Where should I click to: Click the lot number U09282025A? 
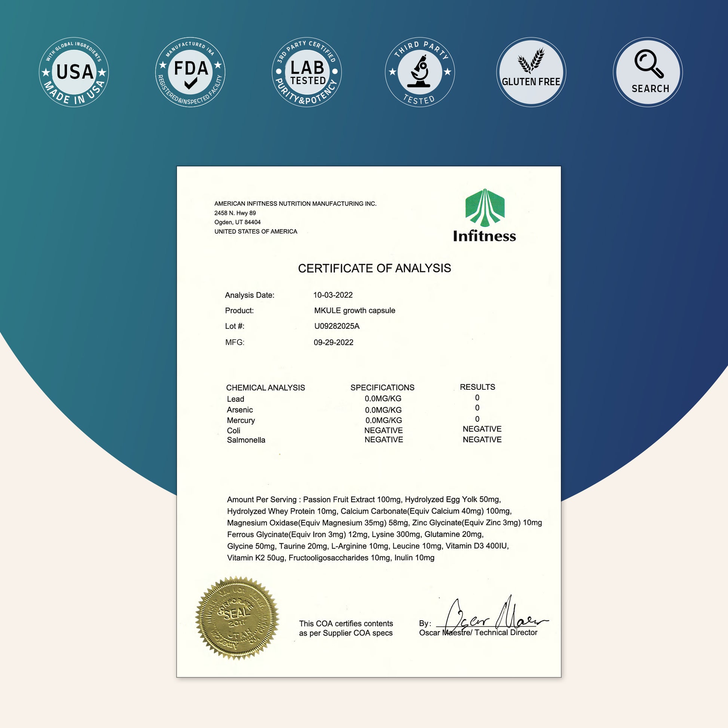(x=337, y=326)
